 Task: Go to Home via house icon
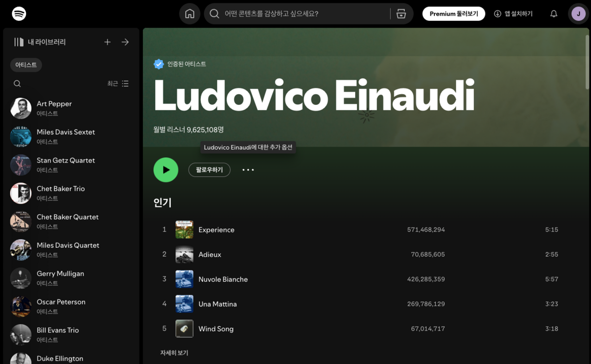coord(190,14)
